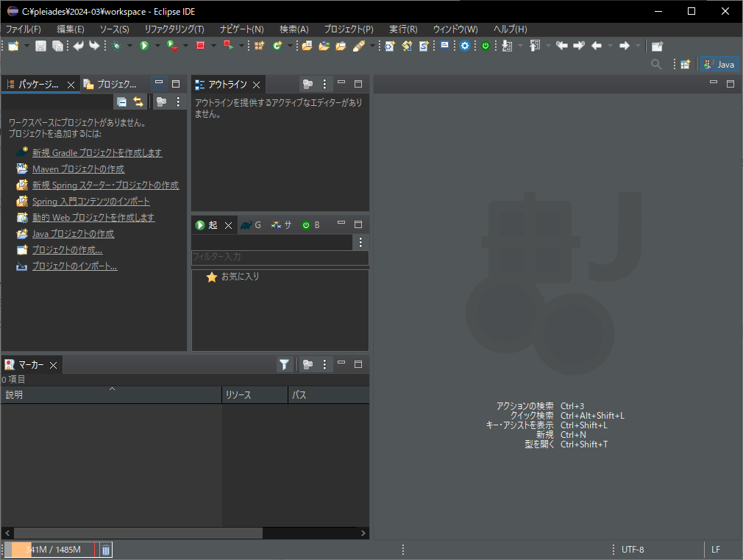Open the Package Explorer view menu
Viewport: 743px width, 560px height.
(x=178, y=102)
